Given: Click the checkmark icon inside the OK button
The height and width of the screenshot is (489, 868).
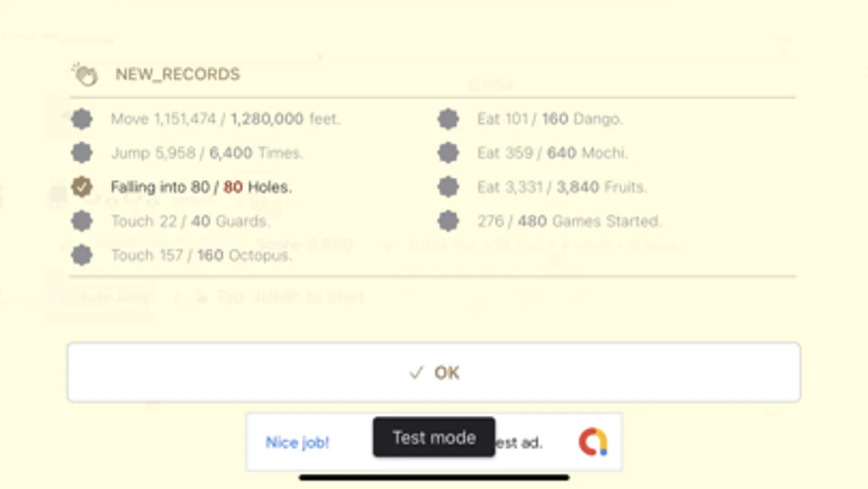Looking at the screenshot, I should click(415, 373).
